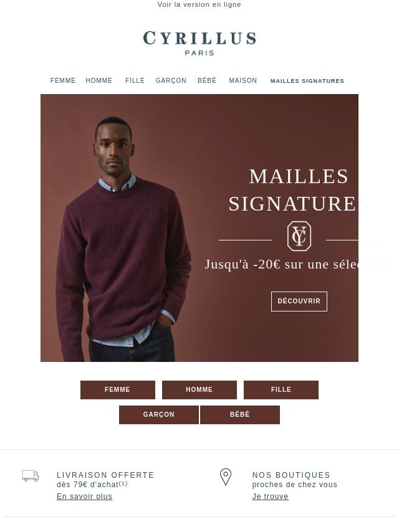The width and height of the screenshot is (399, 532).
Task: Click the brown GARÇON button
Action: point(158,415)
